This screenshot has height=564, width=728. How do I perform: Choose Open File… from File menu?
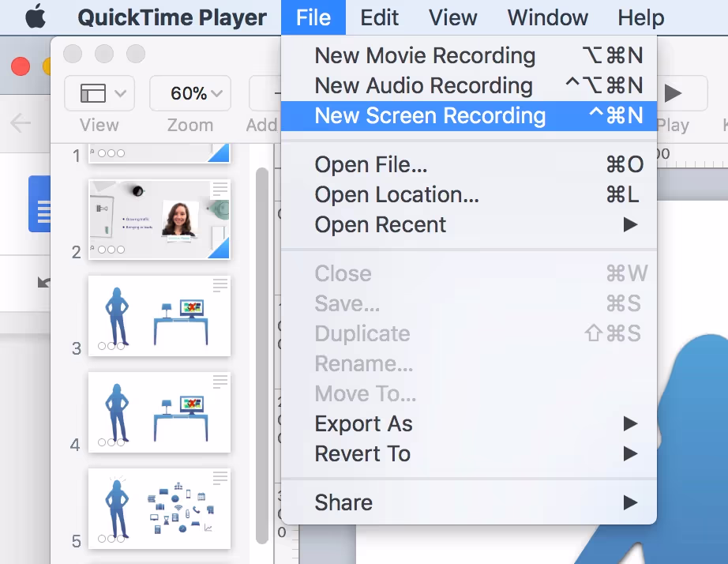(x=469, y=164)
